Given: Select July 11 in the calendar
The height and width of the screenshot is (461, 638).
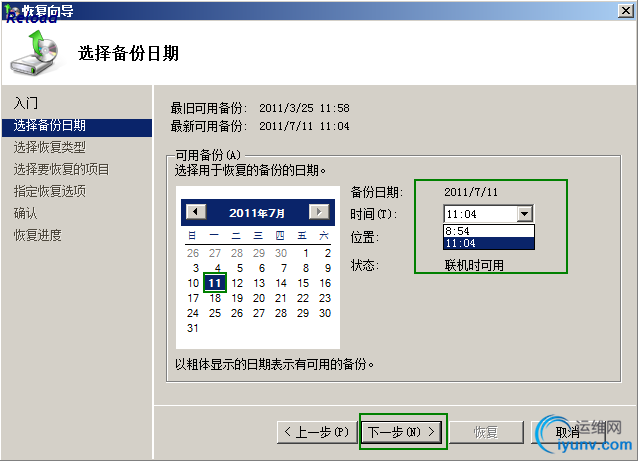Looking at the screenshot, I should (x=215, y=283).
